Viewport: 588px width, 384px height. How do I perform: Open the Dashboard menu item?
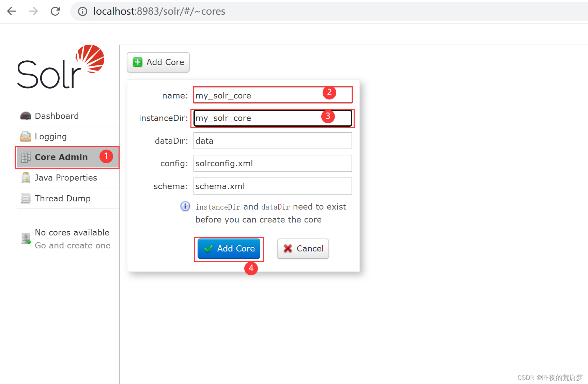(57, 116)
